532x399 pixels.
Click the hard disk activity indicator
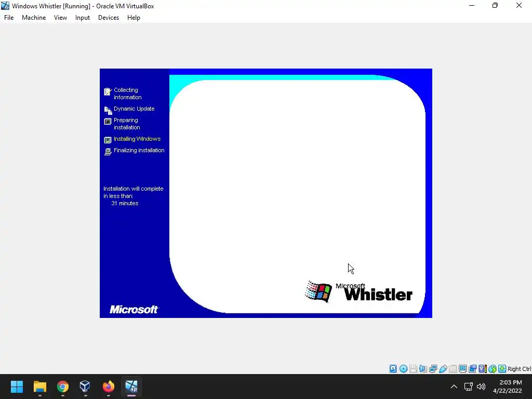click(393, 369)
